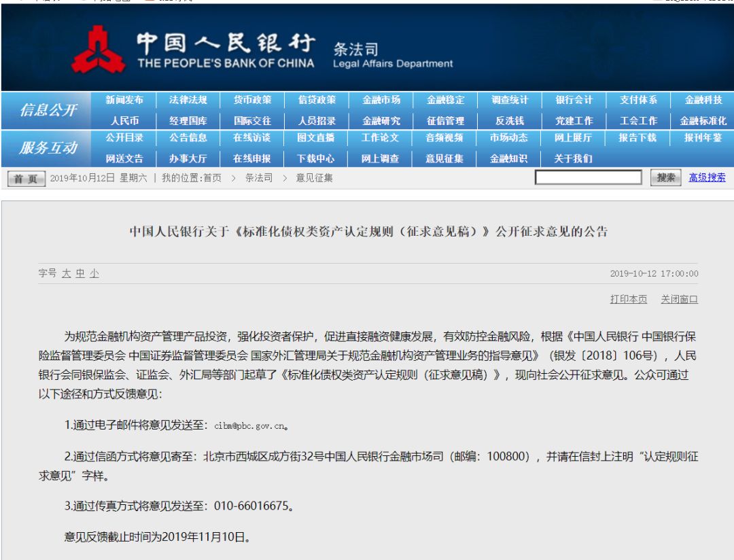The height and width of the screenshot is (560, 734).
Task: Click the 2019-10-12 17:00:00 timestamp
Action: [x=654, y=273]
